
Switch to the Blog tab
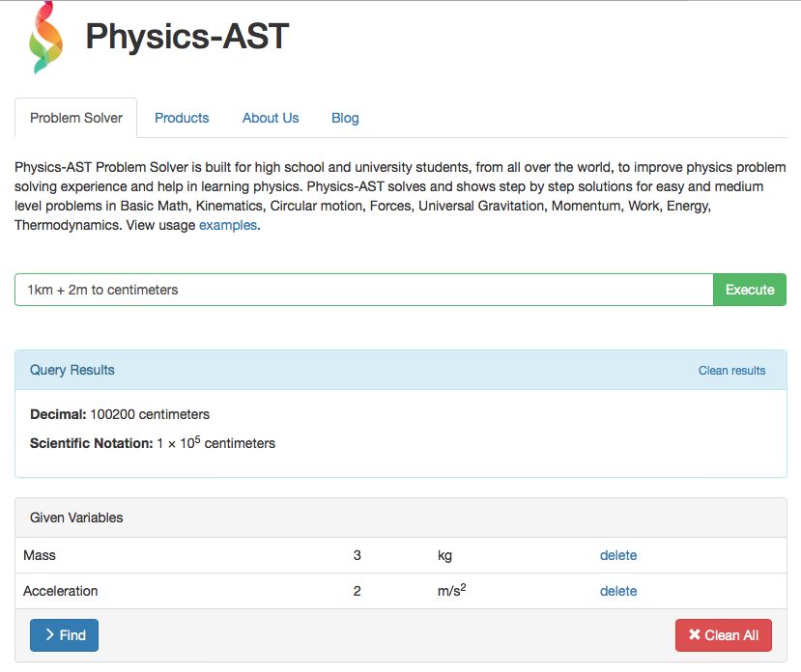tap(344, 117)
